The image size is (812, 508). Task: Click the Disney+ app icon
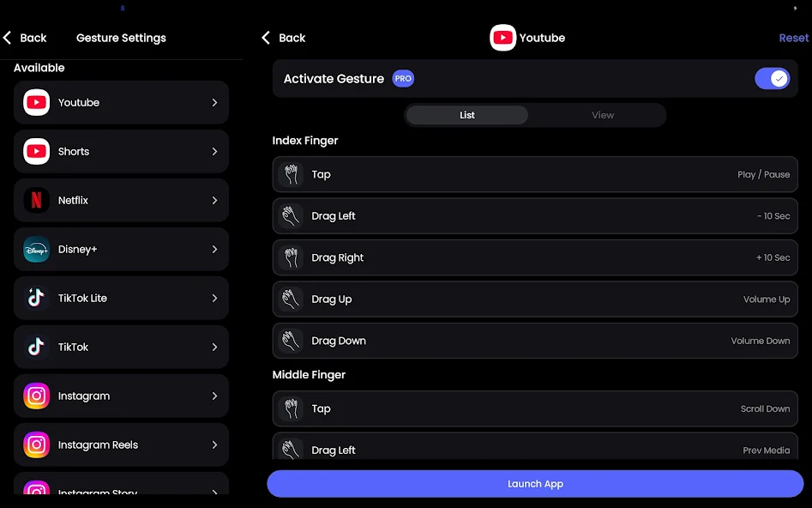point(36,250)
